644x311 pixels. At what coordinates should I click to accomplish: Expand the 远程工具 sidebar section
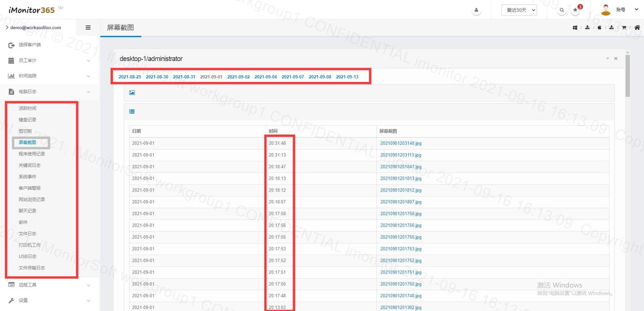(x=49, y=285)
